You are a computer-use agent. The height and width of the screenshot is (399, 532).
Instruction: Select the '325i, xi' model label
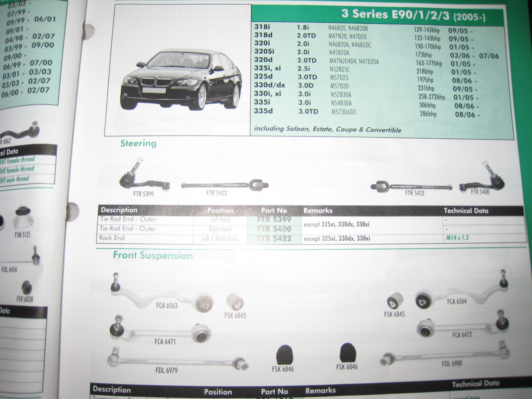pyautogui.click(x=268, y=68)
